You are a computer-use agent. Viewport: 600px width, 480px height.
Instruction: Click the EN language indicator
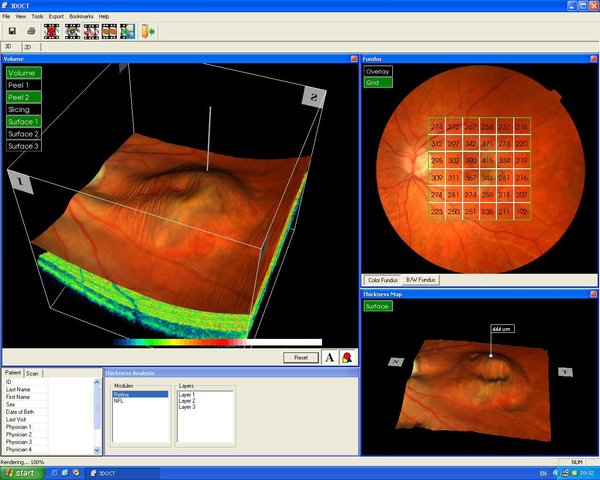[543, 473]
